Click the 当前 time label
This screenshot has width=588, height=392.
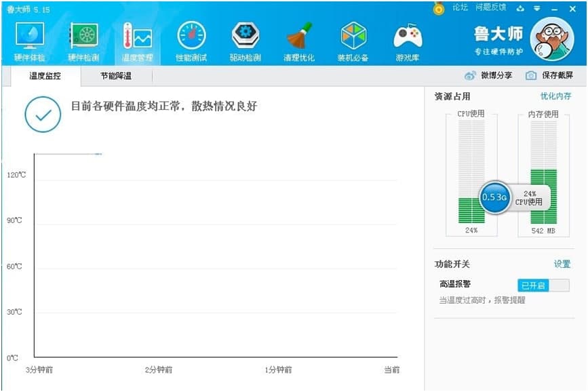pyautogui.click(x=392, y=370)
